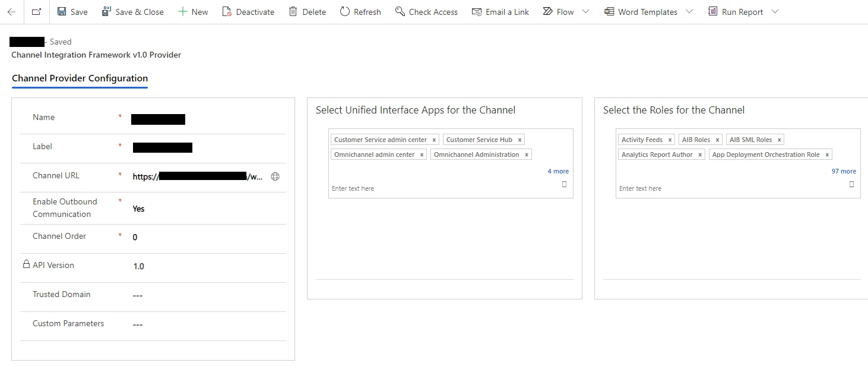868x388 pixels.
Task: Open record in new window icon
Action: tap(37, 12)
